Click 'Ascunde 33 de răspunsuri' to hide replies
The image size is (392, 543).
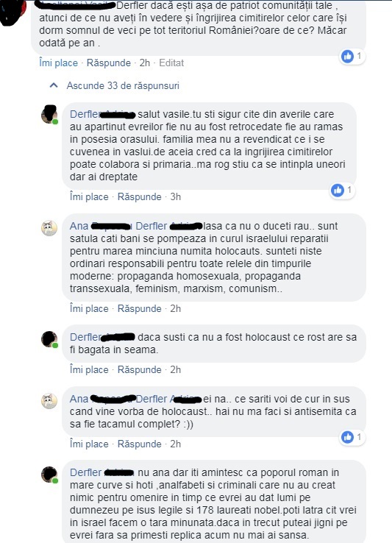click(123, 85)
